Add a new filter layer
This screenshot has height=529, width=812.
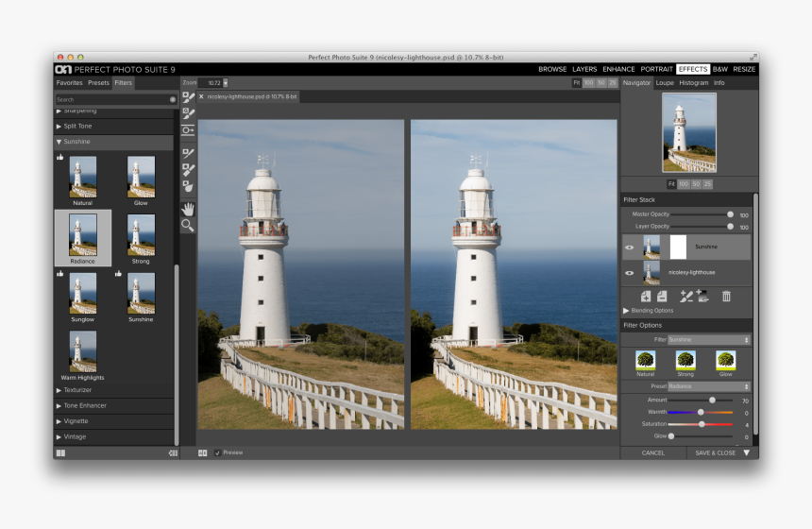pos(646,297)
